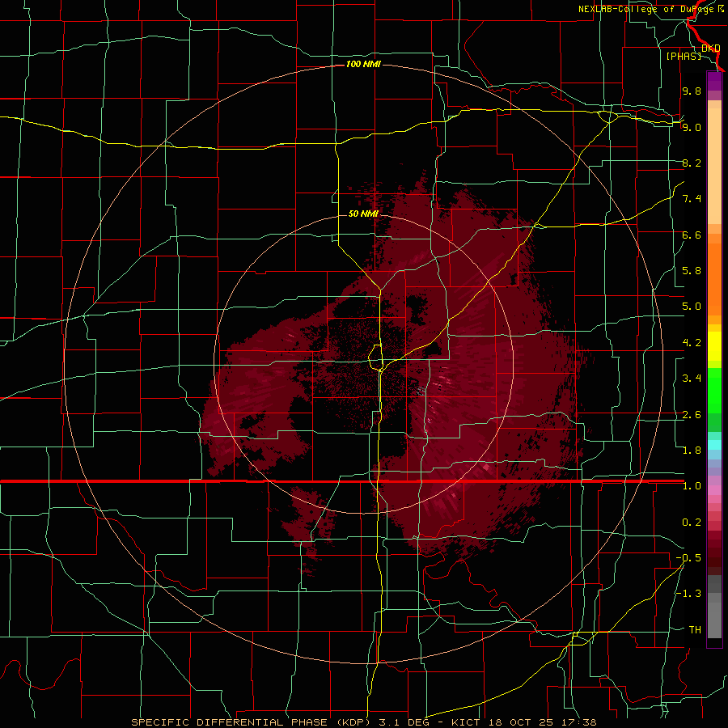Select the gray band at color scale bottom

(714, 614)
